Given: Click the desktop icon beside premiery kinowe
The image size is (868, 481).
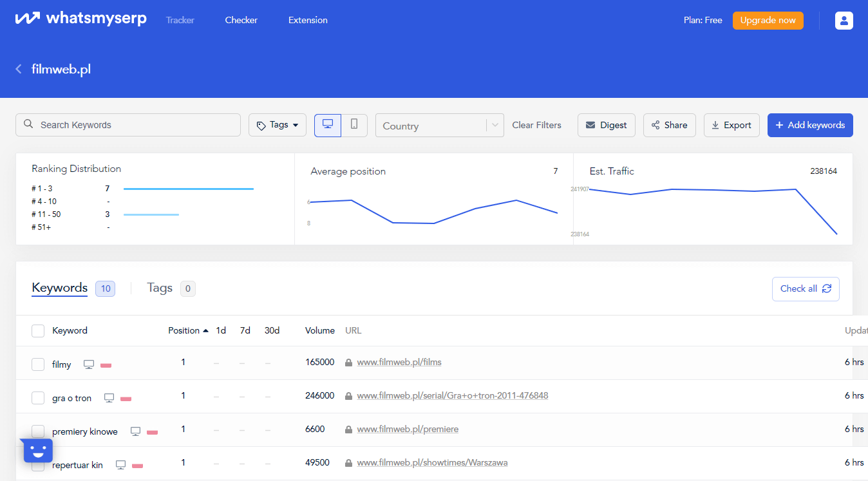Looking at the screenshot, I should [x=135, y=431].
